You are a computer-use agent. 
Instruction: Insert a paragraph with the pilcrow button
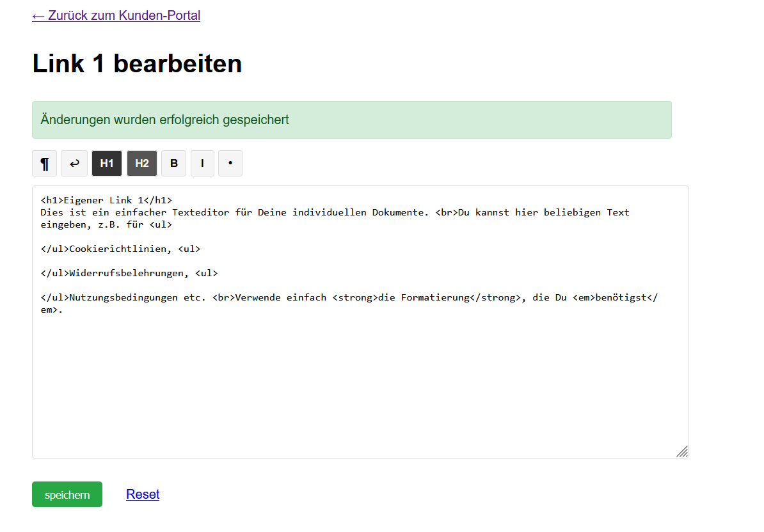point(45,164)
